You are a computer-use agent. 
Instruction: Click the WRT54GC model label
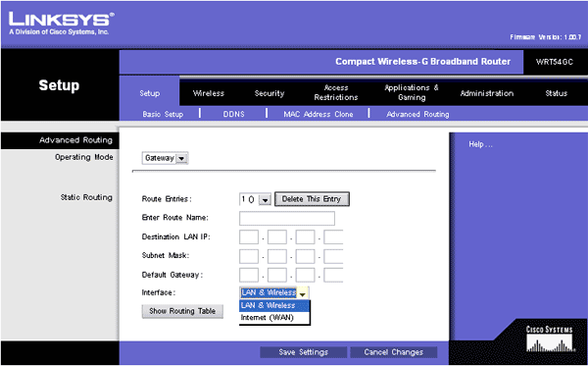pyautogui.click(x=555, y=62)
